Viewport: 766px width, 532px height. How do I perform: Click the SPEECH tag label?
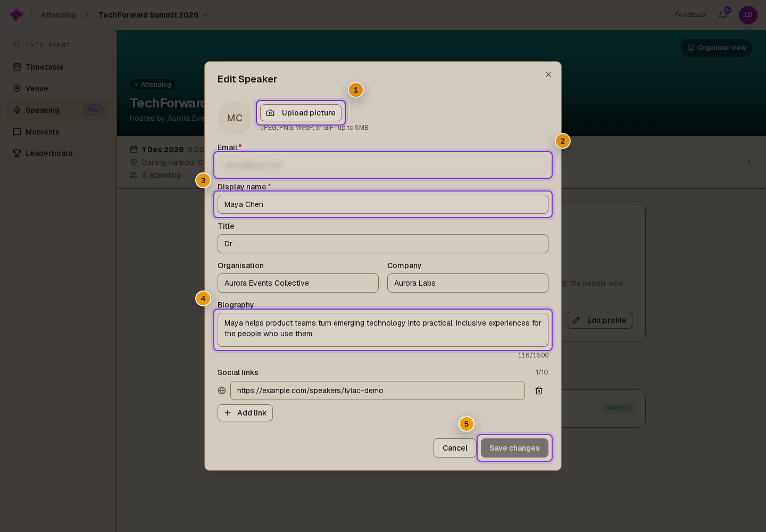click(x=619, y=408)
